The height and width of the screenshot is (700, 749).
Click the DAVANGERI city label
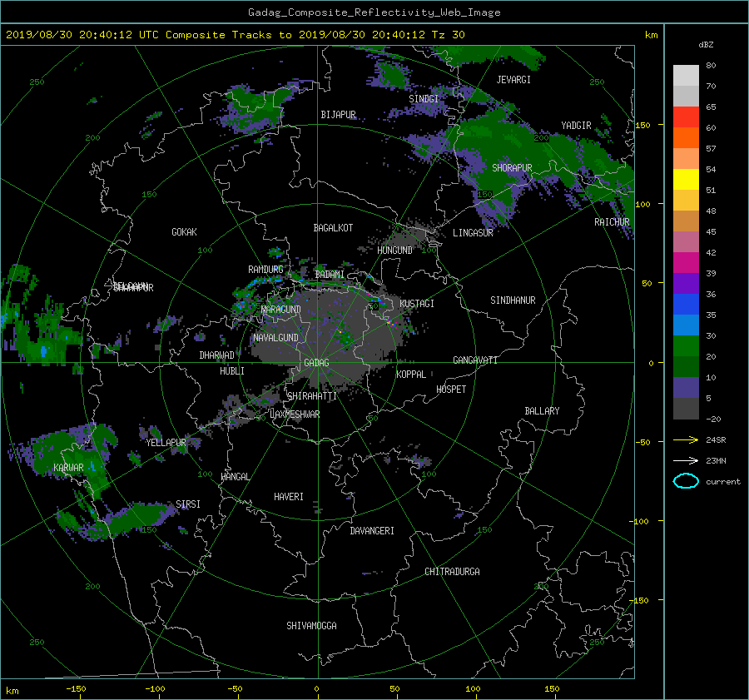point(372,531)
